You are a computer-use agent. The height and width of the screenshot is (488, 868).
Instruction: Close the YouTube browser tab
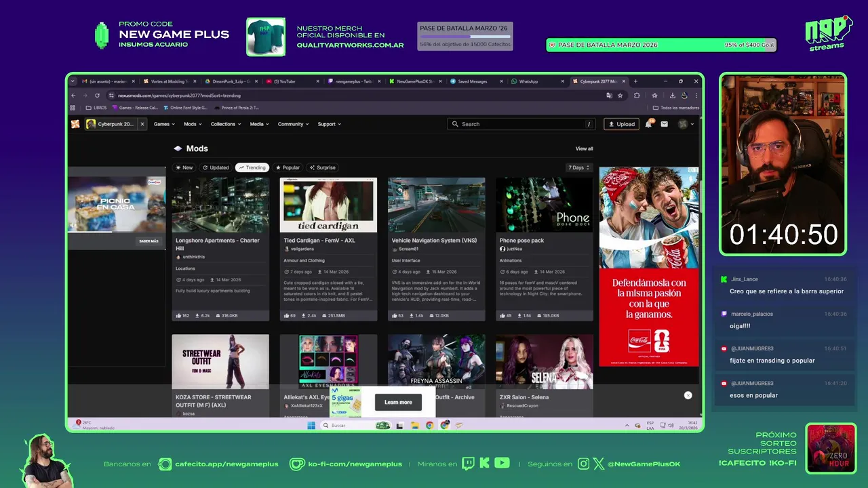point(317,81)
